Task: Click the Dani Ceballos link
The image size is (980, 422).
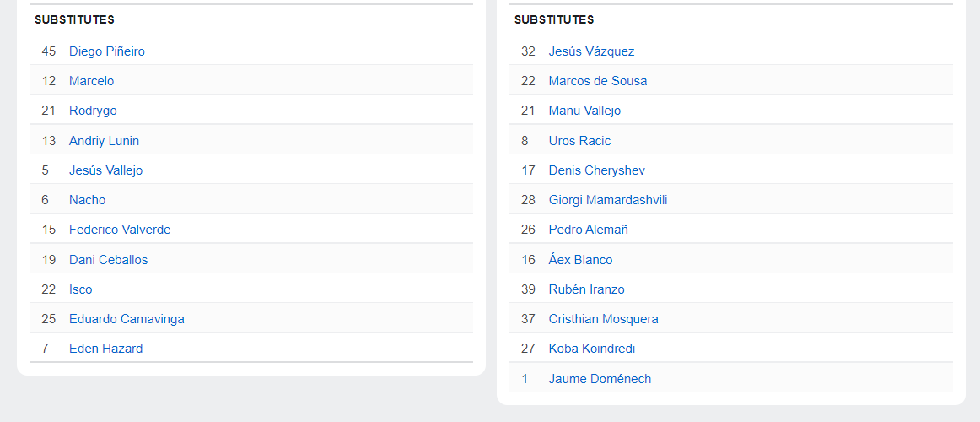Action: click(108, 260)
